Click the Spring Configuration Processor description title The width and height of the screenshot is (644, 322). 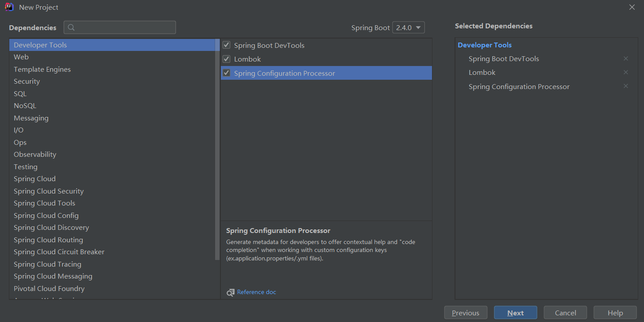coord(278,230)
